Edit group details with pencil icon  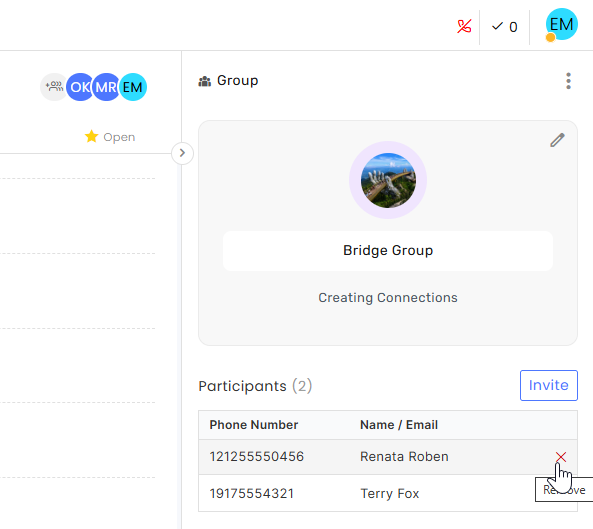click(557, 140)
